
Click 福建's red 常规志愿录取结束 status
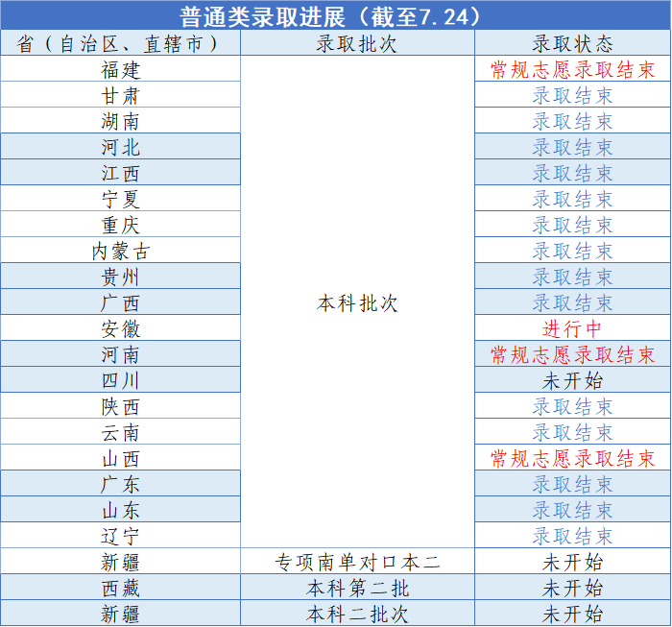click(x=572, y=69)
